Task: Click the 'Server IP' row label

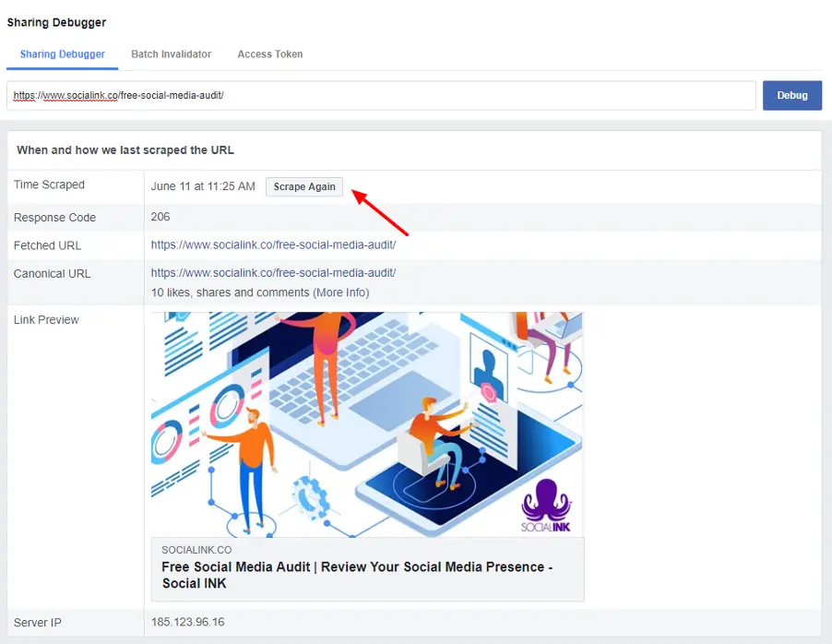Action: tap(37, 623)
